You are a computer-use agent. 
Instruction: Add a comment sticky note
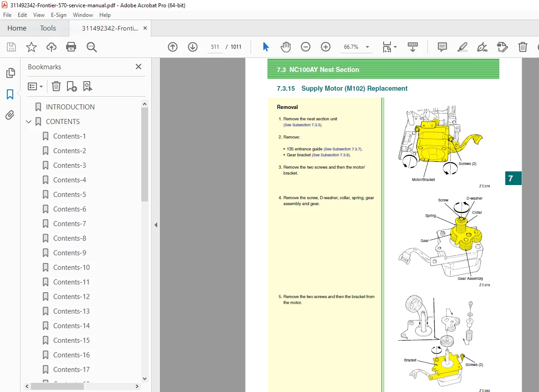point(442,47)
